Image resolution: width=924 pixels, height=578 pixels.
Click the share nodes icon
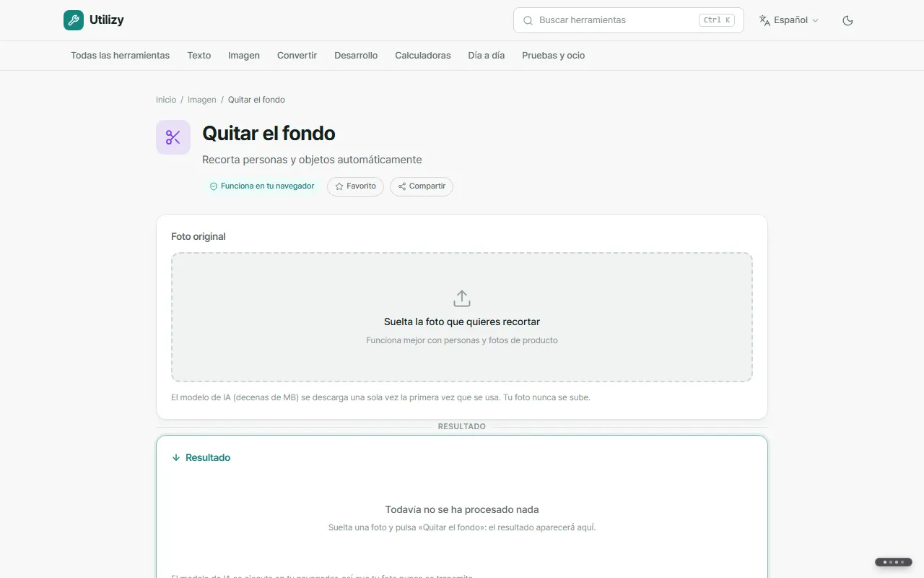coord(402,186)
